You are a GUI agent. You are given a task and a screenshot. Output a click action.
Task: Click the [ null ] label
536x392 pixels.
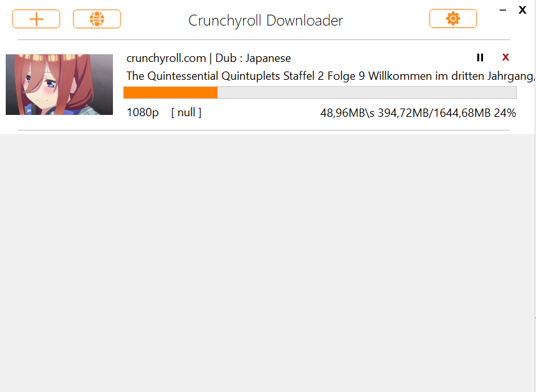point(186,112)
